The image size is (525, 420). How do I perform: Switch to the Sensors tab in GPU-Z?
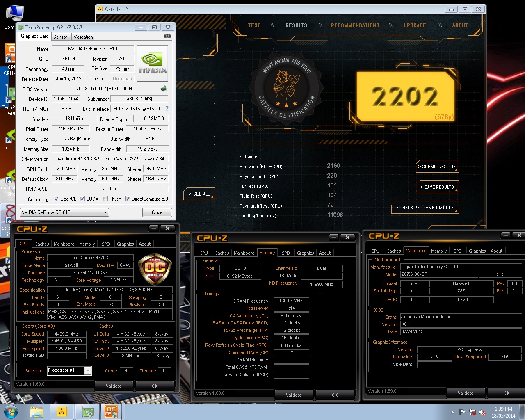click(61, 37)
